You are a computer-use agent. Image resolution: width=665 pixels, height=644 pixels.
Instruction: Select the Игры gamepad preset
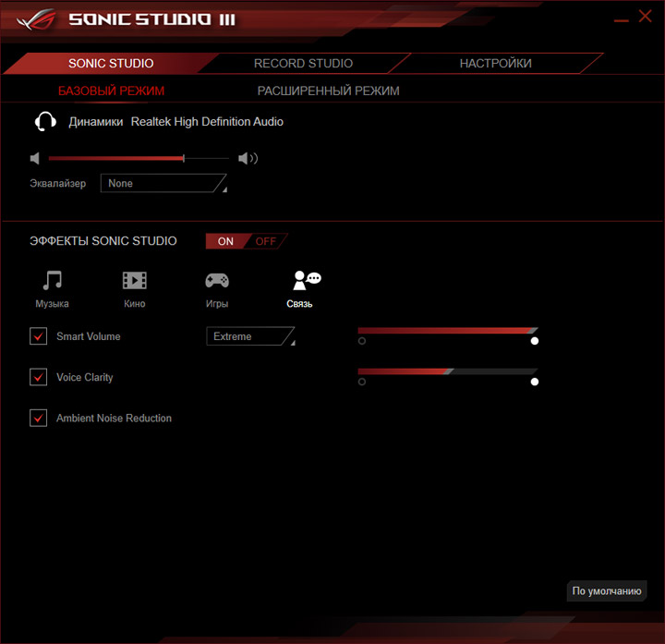coord(217,289)
